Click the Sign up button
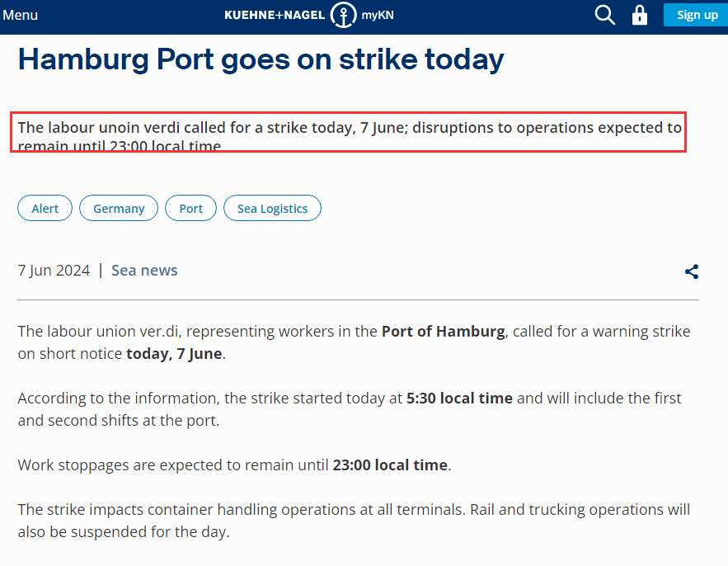Image resolution: width=728 pixels, height=566 pixels. coord(696,15)
